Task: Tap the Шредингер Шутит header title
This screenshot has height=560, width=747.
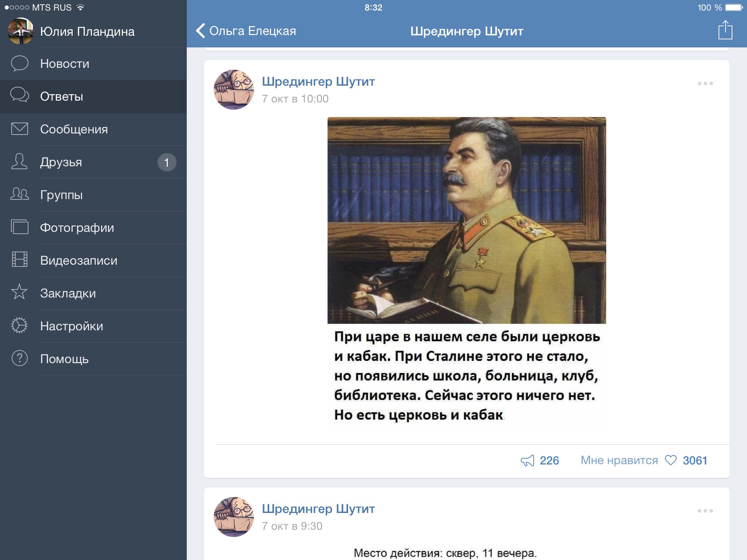Action: (x=467, y=31)
